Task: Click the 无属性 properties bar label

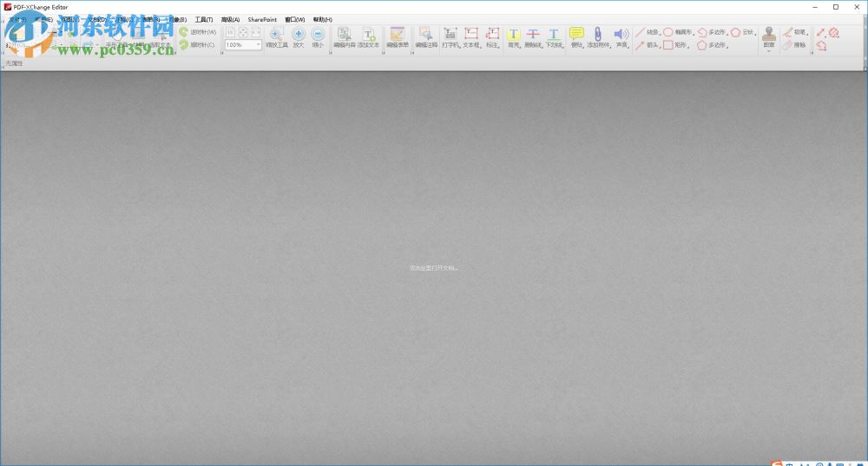Action: [x=15, y=63]
